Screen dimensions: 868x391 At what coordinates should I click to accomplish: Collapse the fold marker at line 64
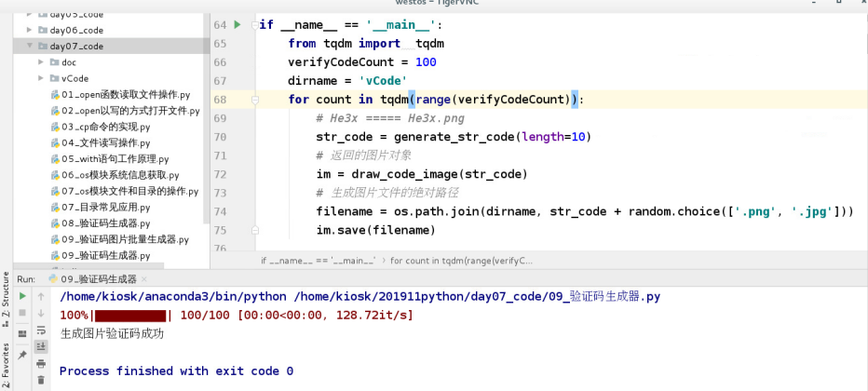[255, 25]
